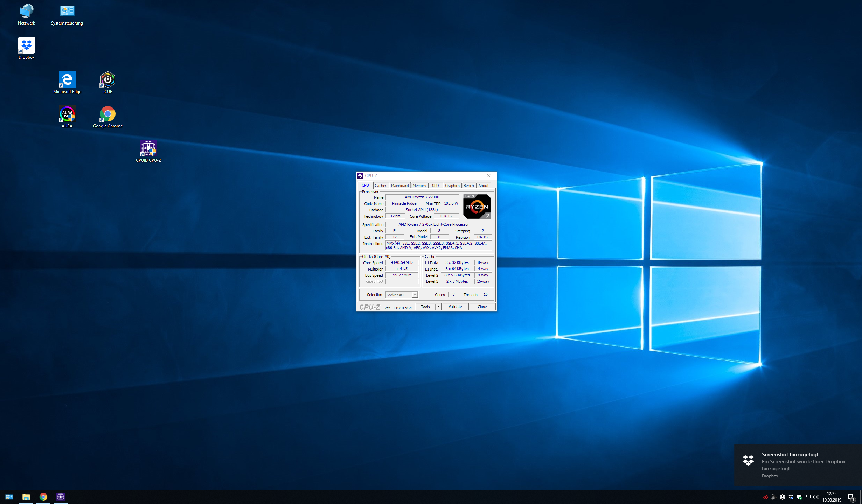Open the Bench tab
The image size is (862, 504).
pos(468,185)
